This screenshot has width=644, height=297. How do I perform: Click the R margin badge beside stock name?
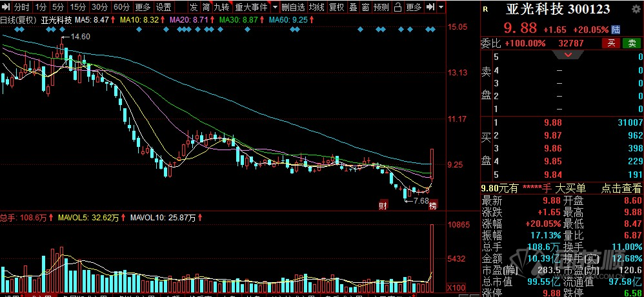coord(485,9)
